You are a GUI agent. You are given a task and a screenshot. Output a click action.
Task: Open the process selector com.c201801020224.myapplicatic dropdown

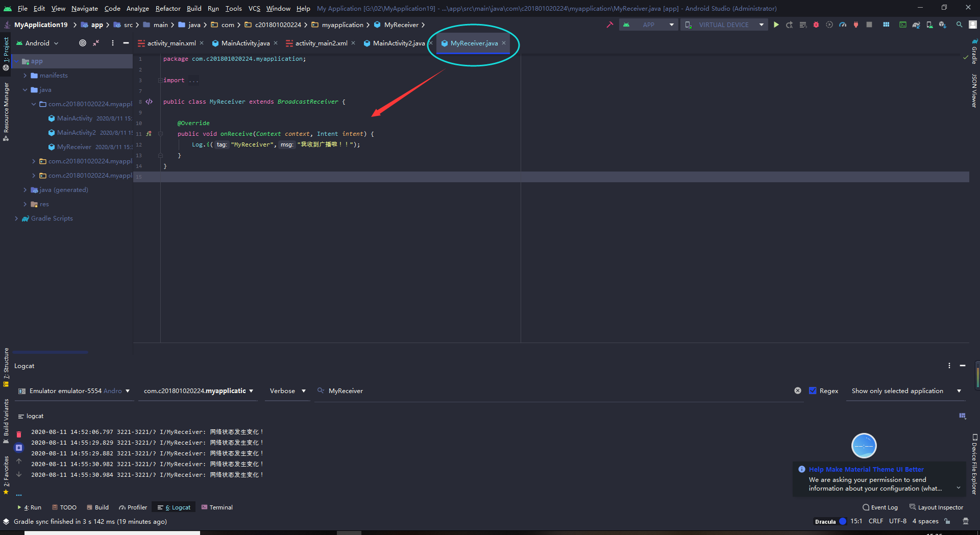click(198, 391)
